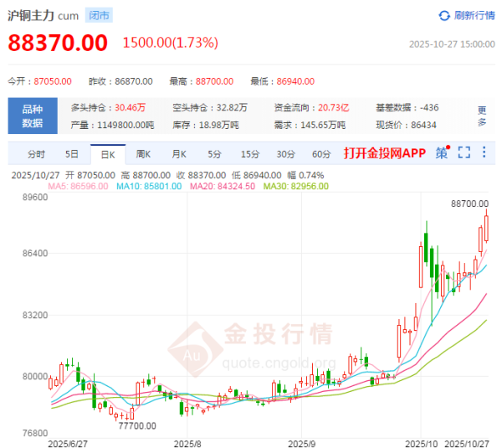Expand 更多 for more variety data

pyautogui.click(x=482, y=116)
